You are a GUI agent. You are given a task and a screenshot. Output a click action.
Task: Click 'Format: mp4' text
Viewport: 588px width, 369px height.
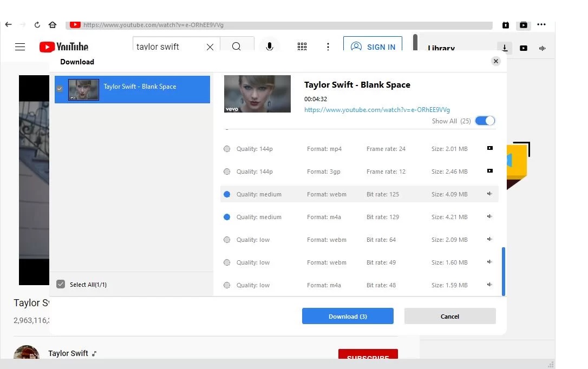[324, 149]
